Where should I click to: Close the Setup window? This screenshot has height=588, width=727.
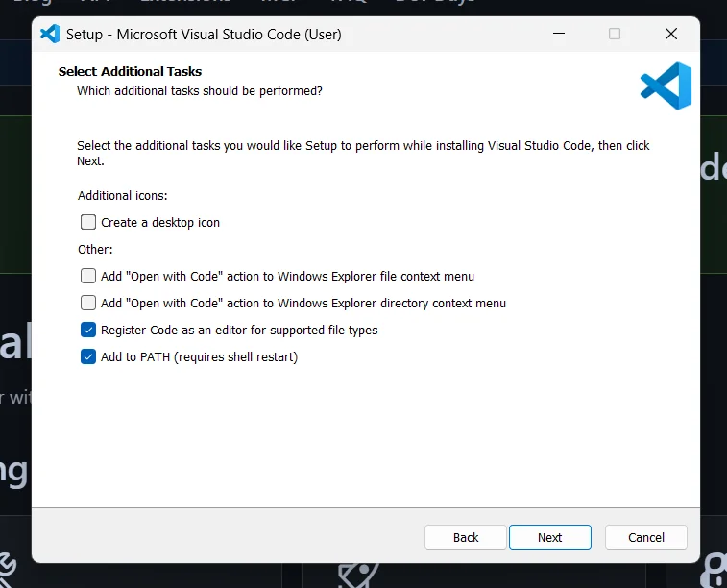(x=671, y=34)
